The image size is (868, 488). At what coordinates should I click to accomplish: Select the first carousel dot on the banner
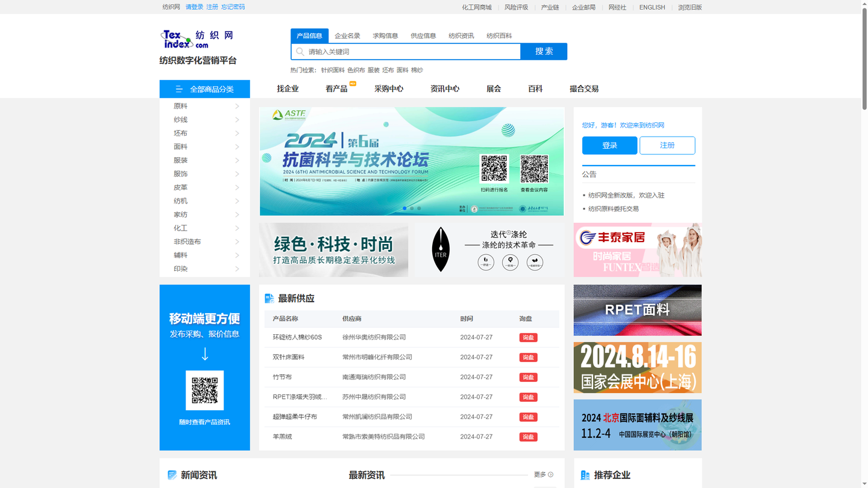pyautogui.click(x=404, y=208)
